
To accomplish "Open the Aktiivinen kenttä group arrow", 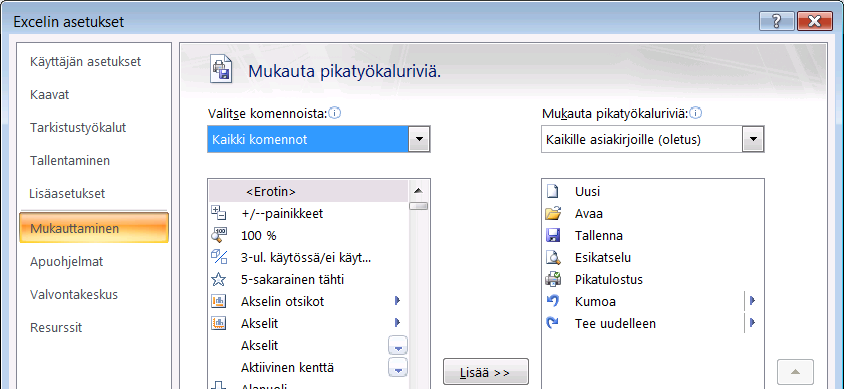I will coord(398,368).
